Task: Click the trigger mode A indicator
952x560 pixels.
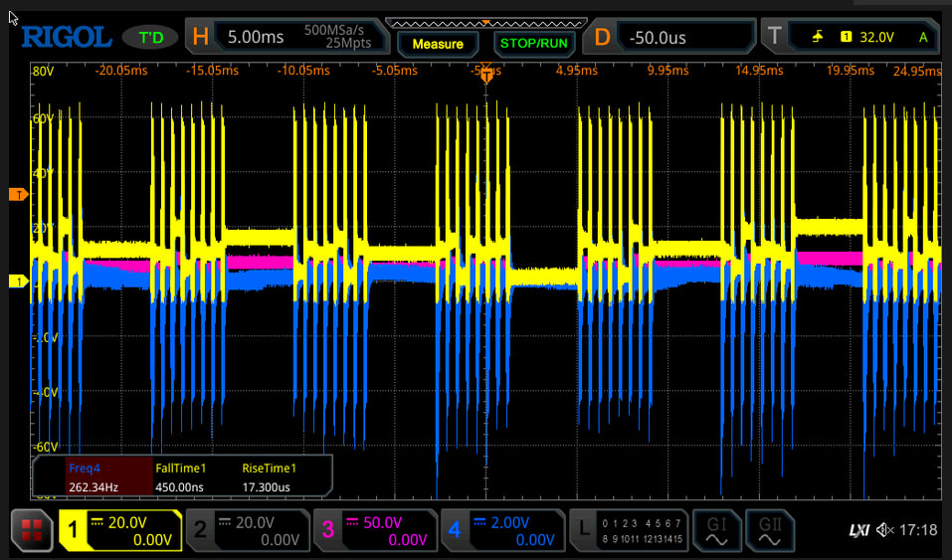Action: point(923,37)
